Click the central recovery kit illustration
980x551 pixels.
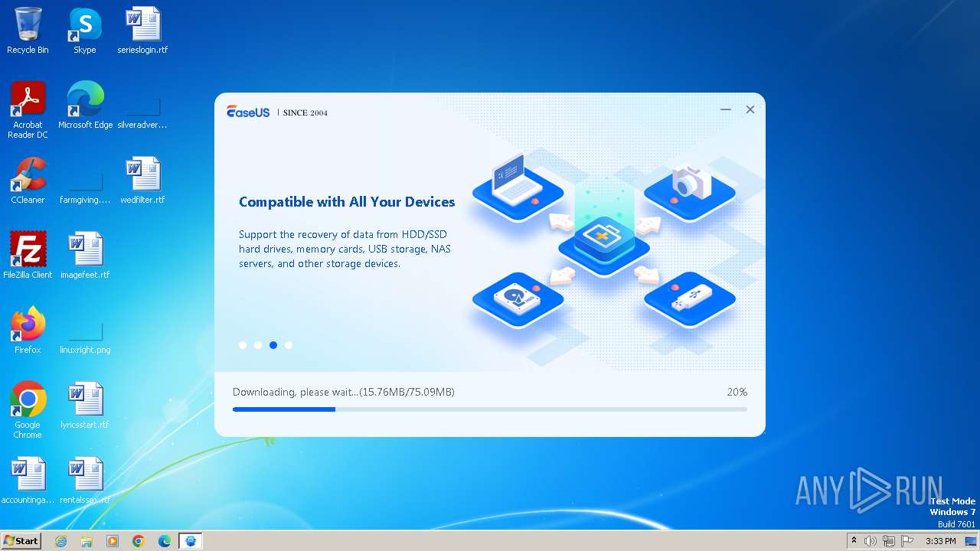click(x=604, y=239)
